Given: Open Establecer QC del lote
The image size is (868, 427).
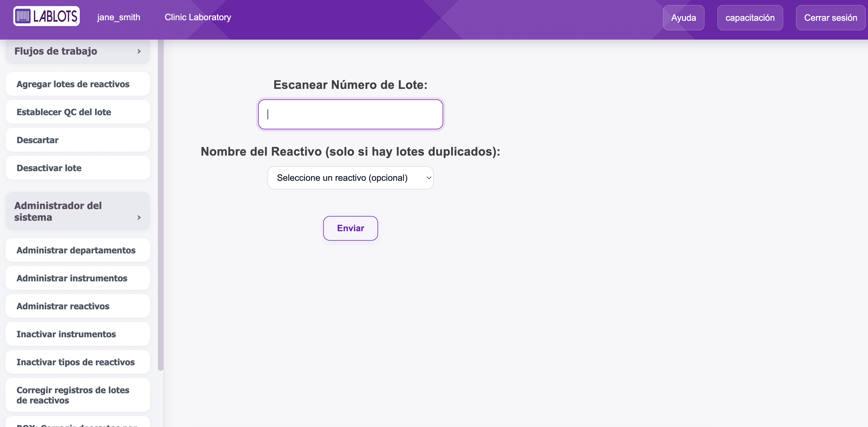Looking at the screenshot, I should [x=78, y=112].
